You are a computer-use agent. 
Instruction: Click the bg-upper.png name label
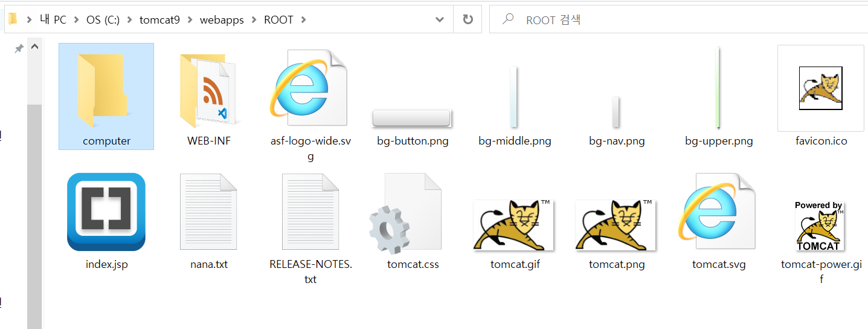coord(719,141)
